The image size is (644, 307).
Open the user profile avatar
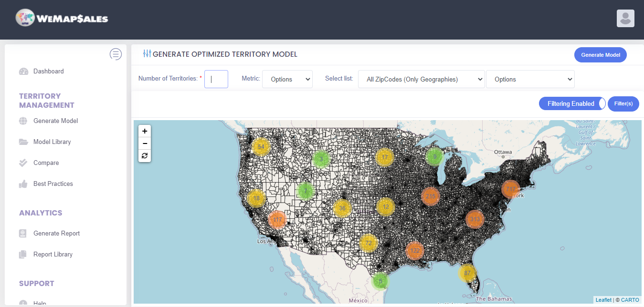click(x=625, y=18)
